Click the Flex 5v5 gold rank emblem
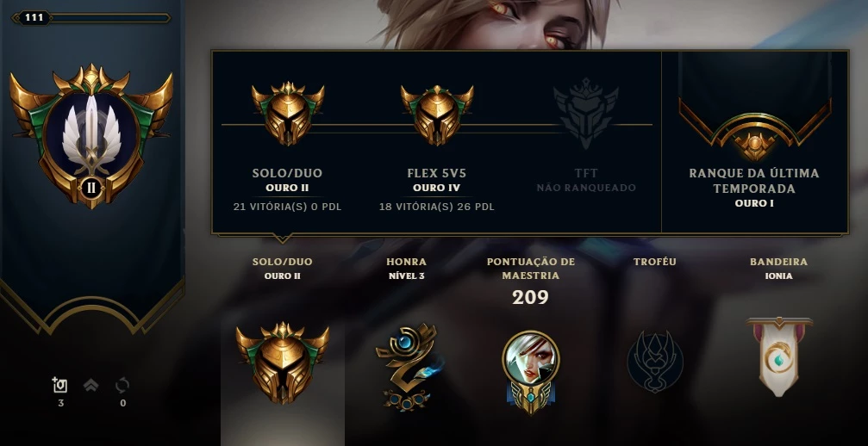 (437, 115)
